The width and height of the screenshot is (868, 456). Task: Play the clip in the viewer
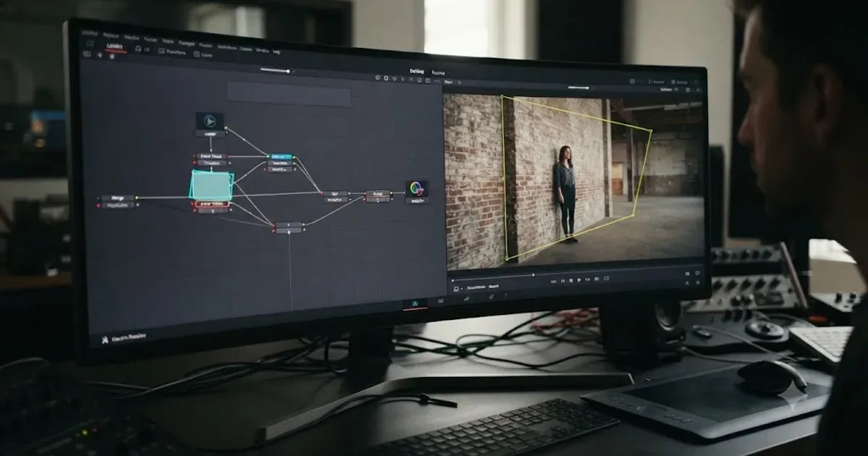(579, 280)
